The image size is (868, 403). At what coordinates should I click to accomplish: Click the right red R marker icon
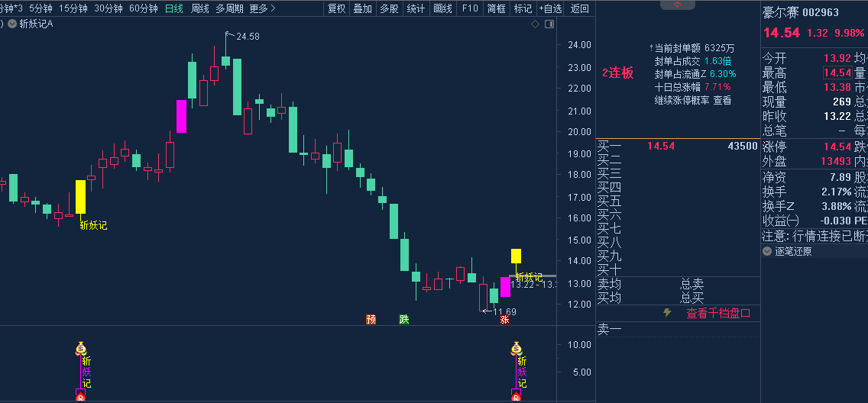click(x=517, y=396)
